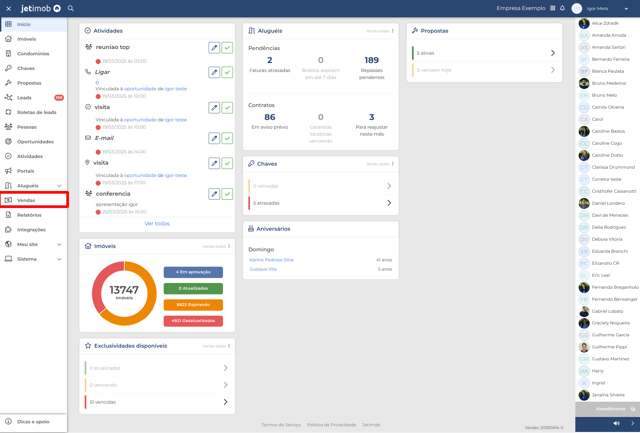Viewport: 640px width, 433px height.
Task: Open Atividades in the sidebar
Action: [x=33, y=156]
